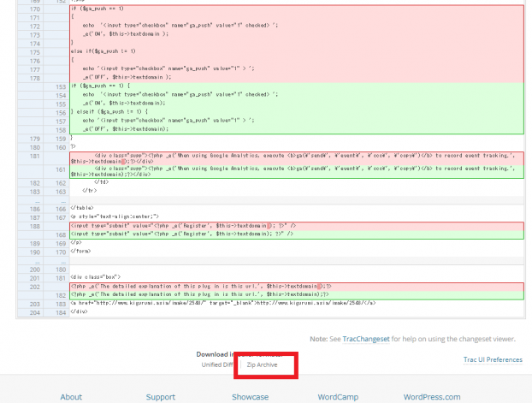Select the '<div class="box">' code line
This screenshot has width=532, height=403.
click(x=95, y=277)
